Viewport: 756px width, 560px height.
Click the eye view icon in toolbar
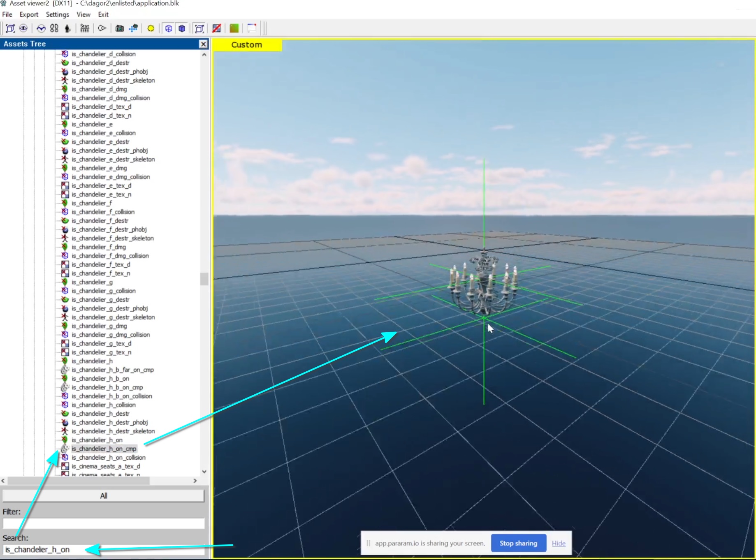pyautogui.click(x=23, y=28)
